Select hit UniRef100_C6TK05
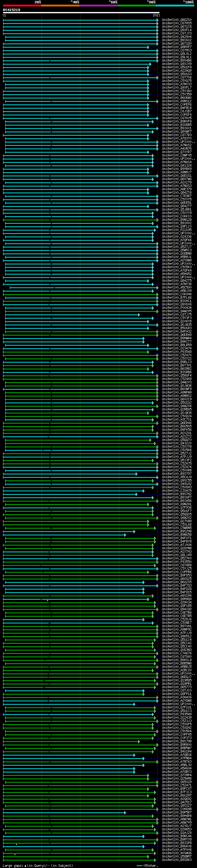Screen dimensions: 197x868 [x=177, y=118]
